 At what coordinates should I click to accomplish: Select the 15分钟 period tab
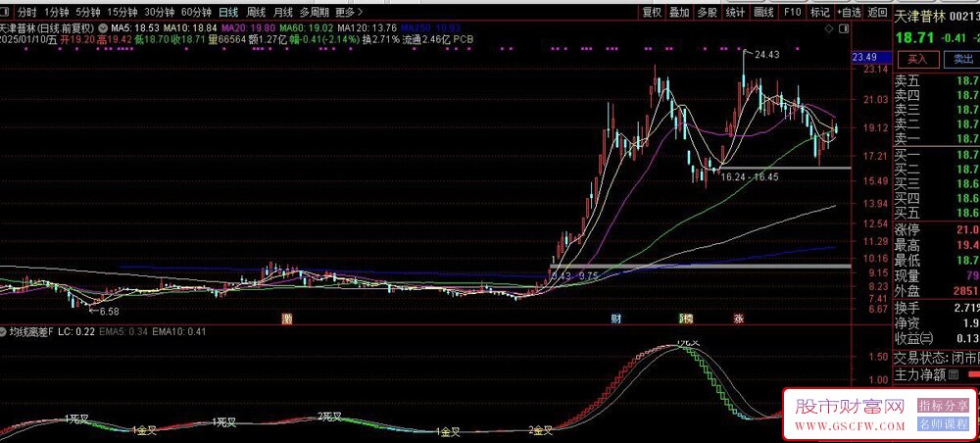click(x=122, y=11)
